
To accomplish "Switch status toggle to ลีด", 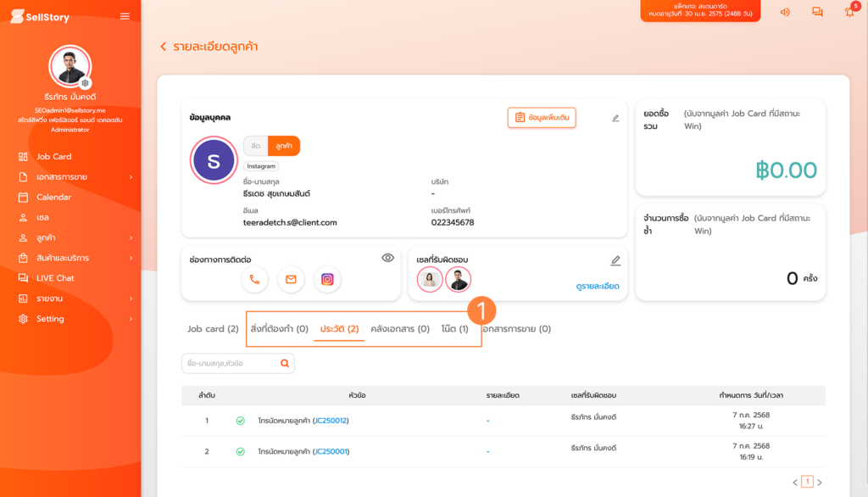I will click(x=255, y=146).
